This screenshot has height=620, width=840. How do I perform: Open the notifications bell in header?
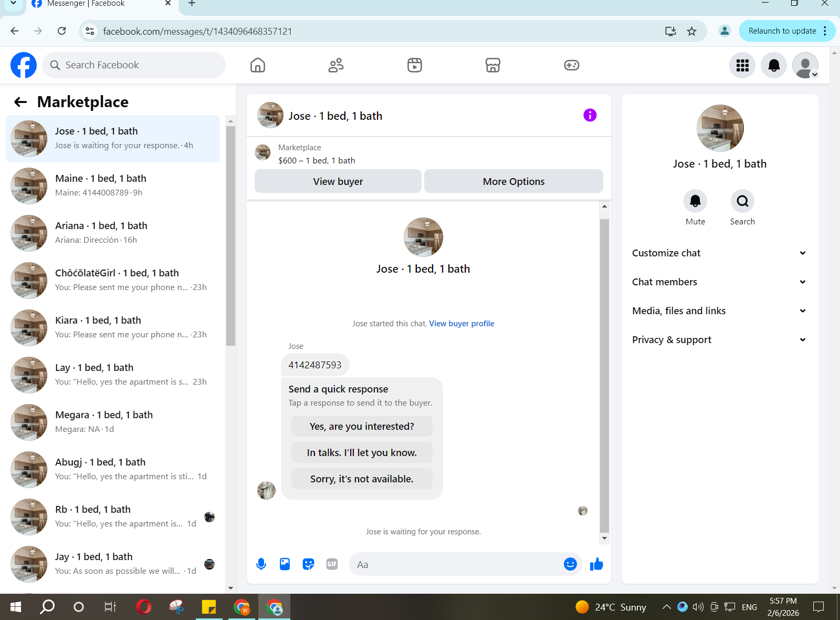point(774,65)
